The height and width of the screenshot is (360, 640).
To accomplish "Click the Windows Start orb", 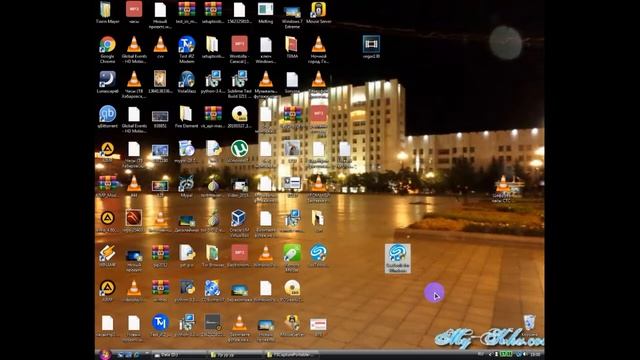I will tap(104, 354).
